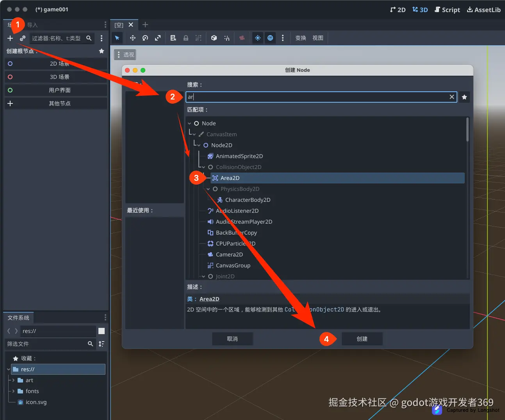The height and width of the screenshot is (420, 505).
Task: Create a 3D 场景 root node
Action: 56,77
